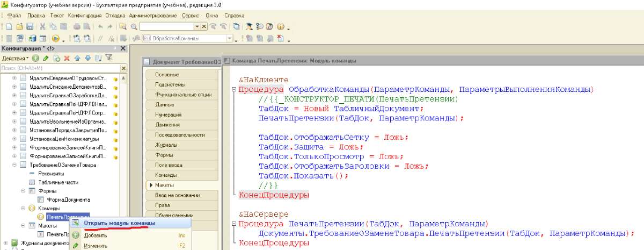Select the Функциональные опции tab
The height and width of the screenshot is (250, 644).
pyautogui.click(x=183, y=95)
